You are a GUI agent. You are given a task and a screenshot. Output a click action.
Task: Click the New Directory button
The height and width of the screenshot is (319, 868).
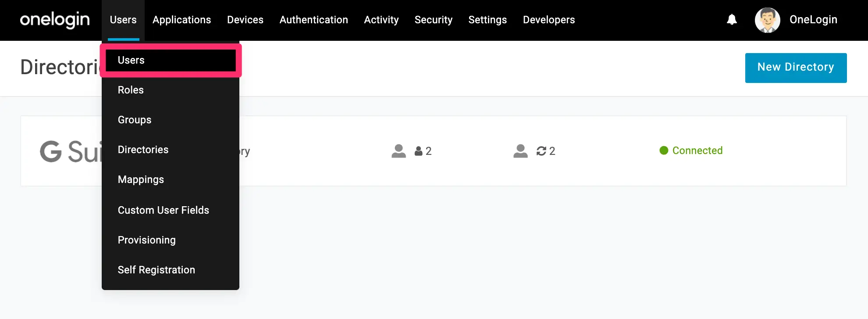tap(796, 68)
